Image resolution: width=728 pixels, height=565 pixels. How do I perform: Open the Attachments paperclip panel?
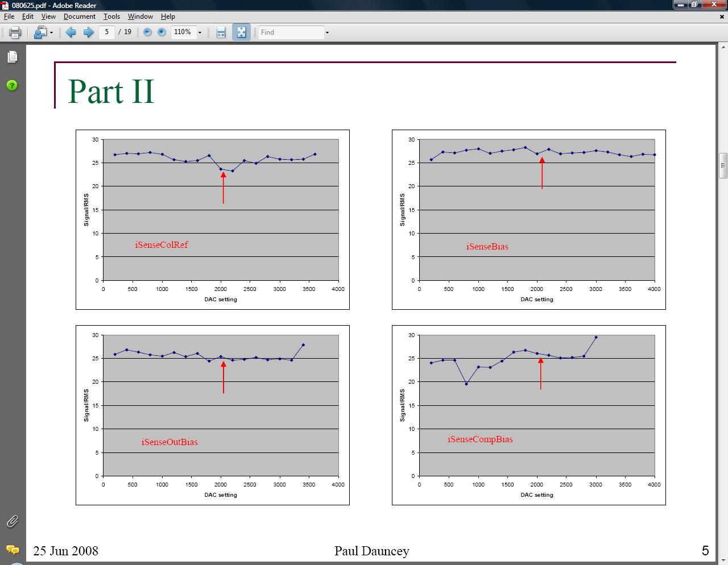click(x=12, y=521)
